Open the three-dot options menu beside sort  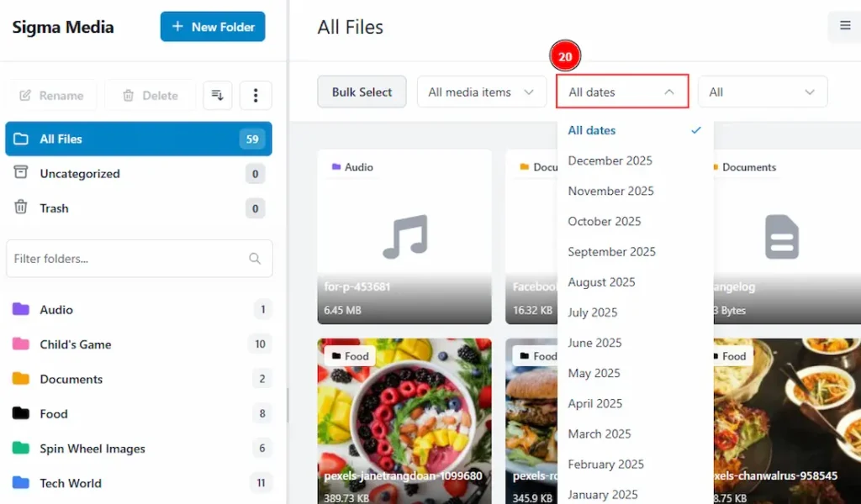[256, 95]
